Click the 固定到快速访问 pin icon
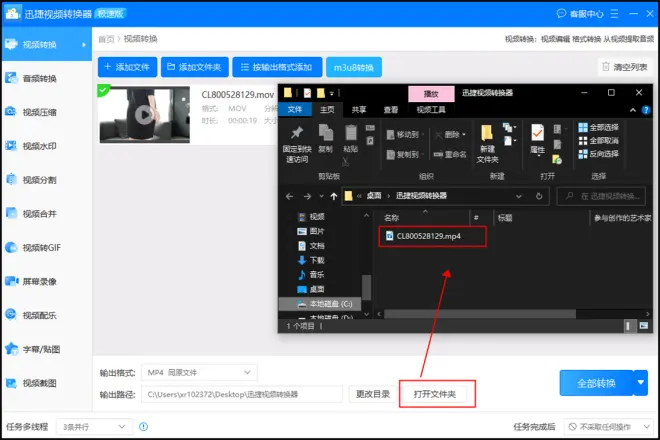Image resolution: width=660 pixels, height=440 pixels. pos(297,132)
